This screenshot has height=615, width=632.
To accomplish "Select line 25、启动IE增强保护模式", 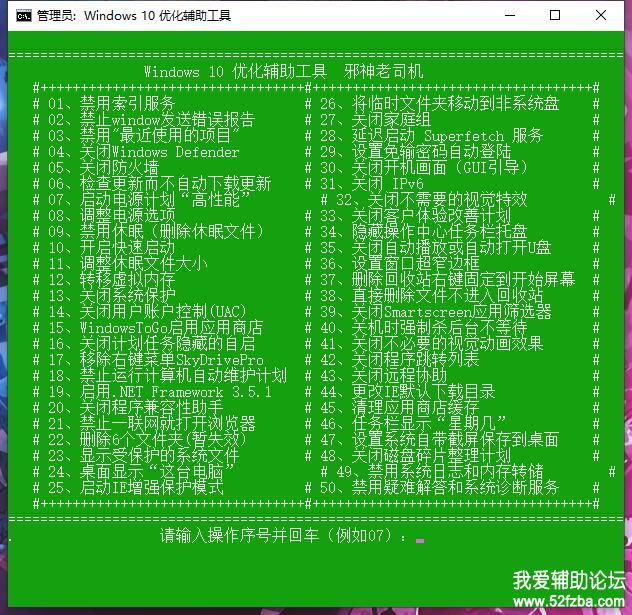I will pyautogui.click(x=135, y=488).
